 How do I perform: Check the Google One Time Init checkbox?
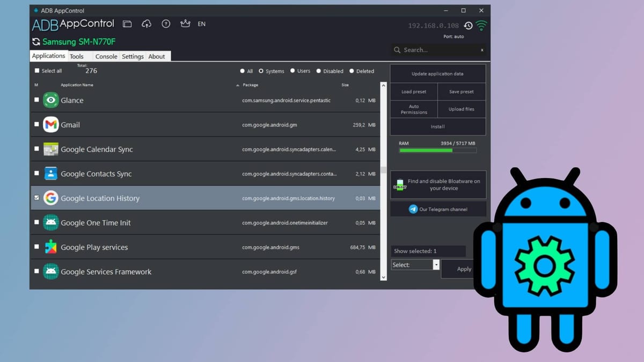point(36,222)
